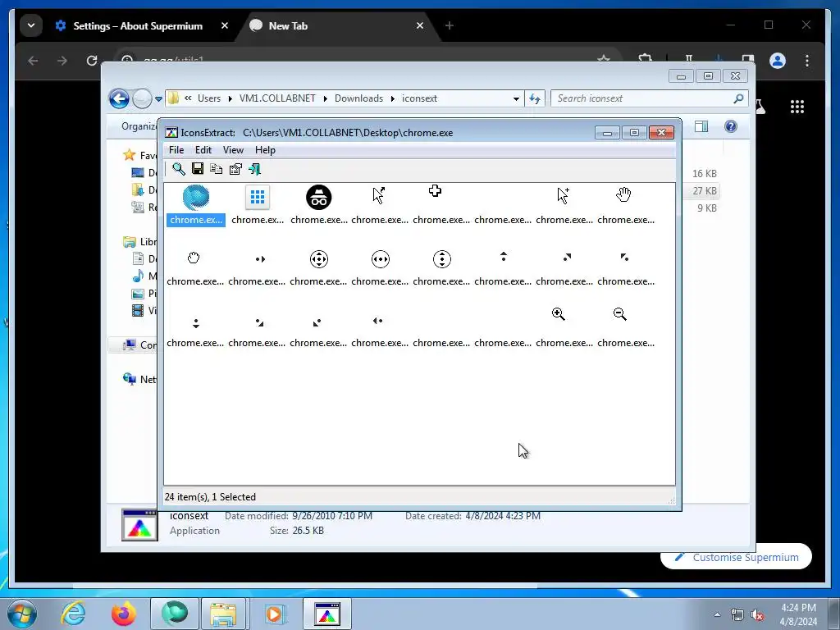Viewport: 840px width, 630px height.
Task: Close the Settings – About Supermium tab
Action: [x=225, y=25]
